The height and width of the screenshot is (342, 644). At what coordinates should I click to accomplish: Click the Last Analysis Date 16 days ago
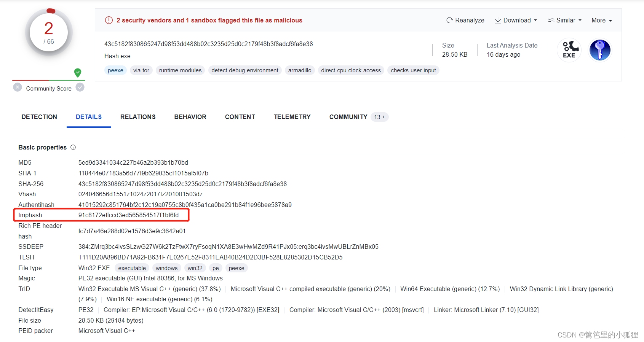[x=503, y=55]
